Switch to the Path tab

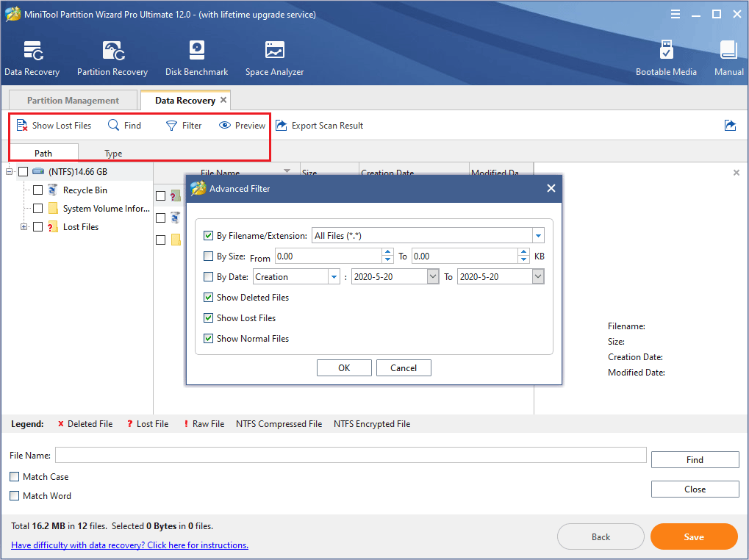coord(43,153)
